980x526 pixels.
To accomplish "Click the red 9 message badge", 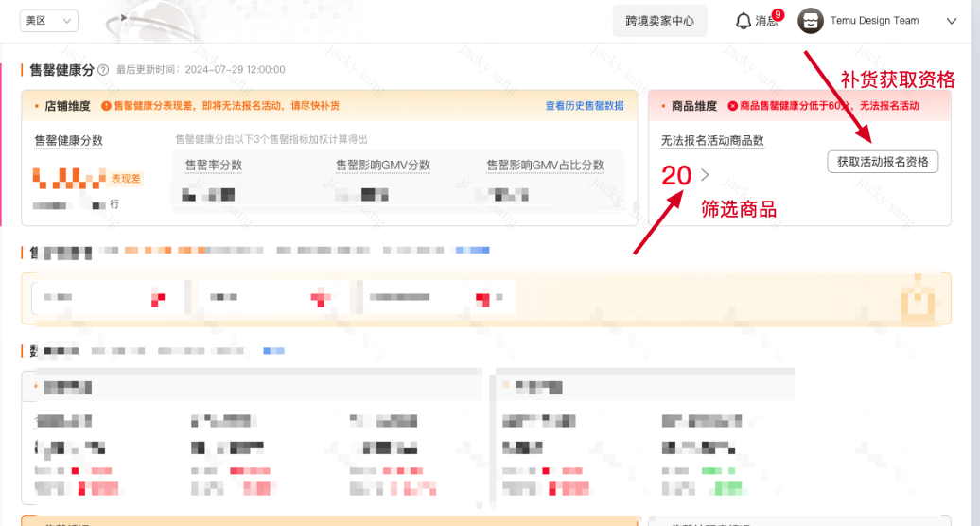I will pos(779,14).
